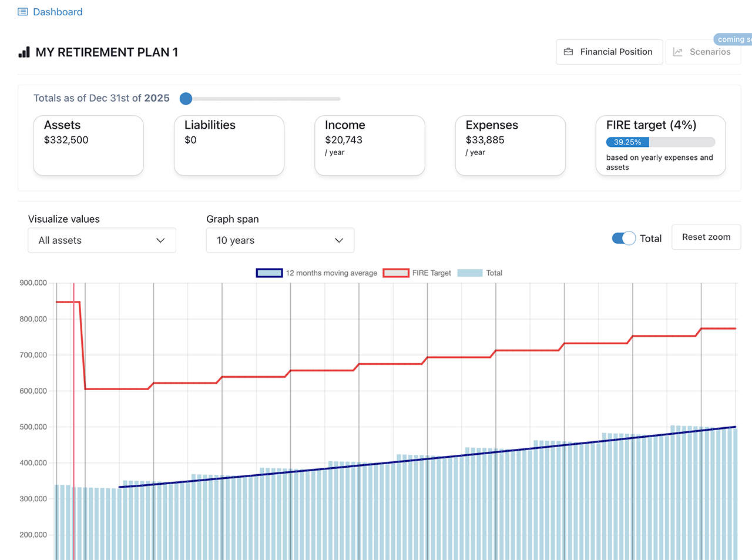
Task: Toggle the Total switch near Reset zoom
Action: [623, 238]
